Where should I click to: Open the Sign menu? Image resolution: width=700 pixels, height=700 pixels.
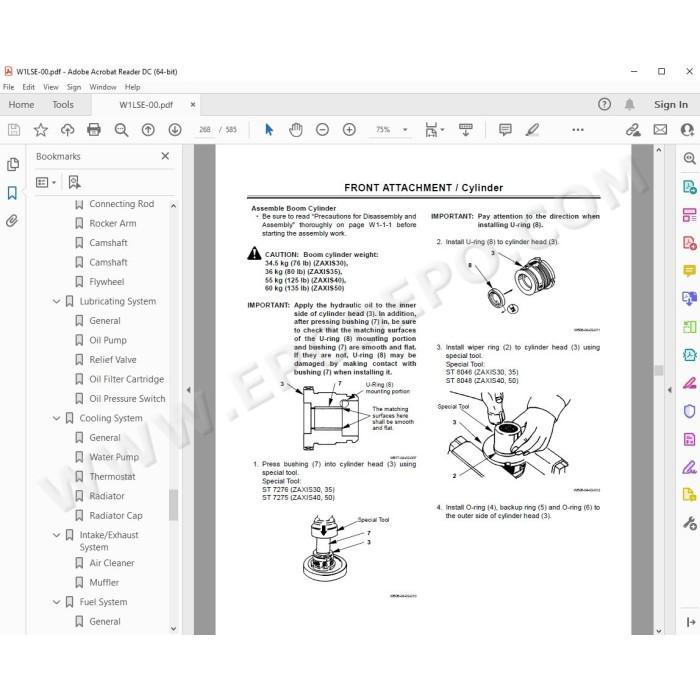[x=74, y=87]
